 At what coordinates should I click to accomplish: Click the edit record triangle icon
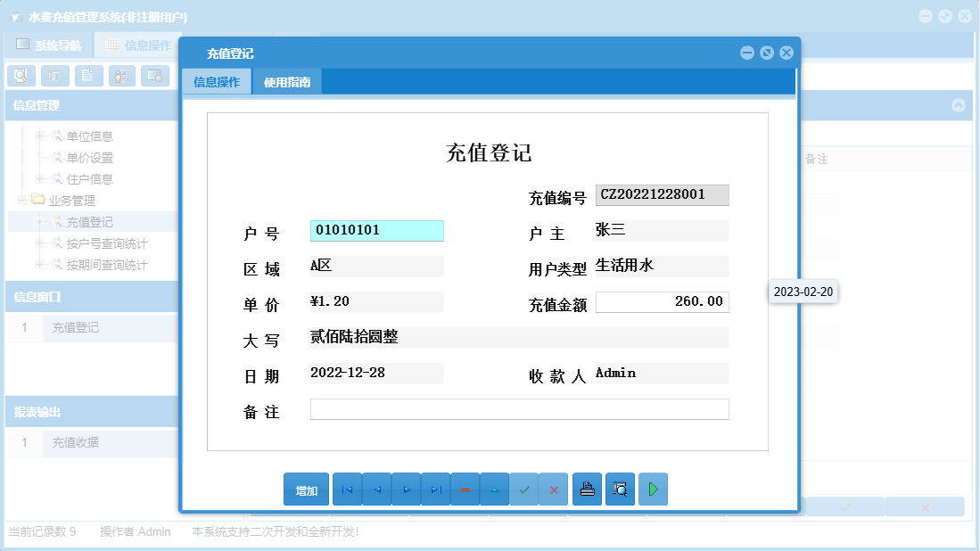[x=494, y=489]
